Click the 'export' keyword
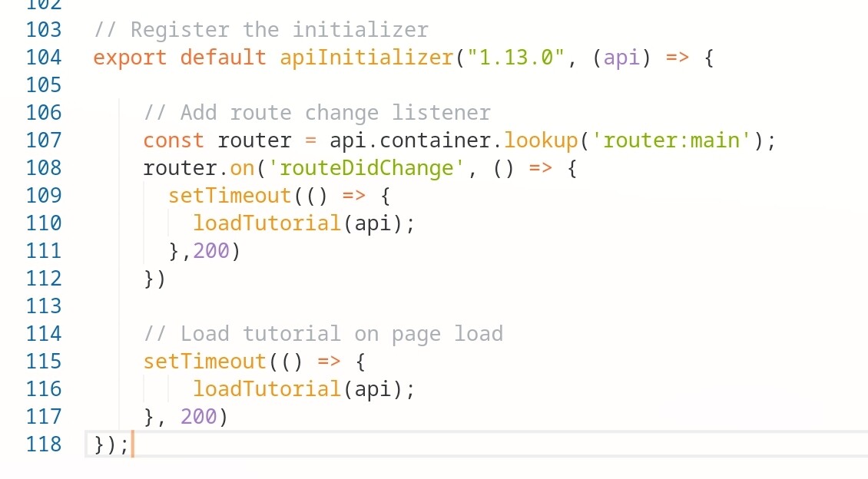Image resolution: width=868 pixels, height=479 pixels. tap(130, 58)
